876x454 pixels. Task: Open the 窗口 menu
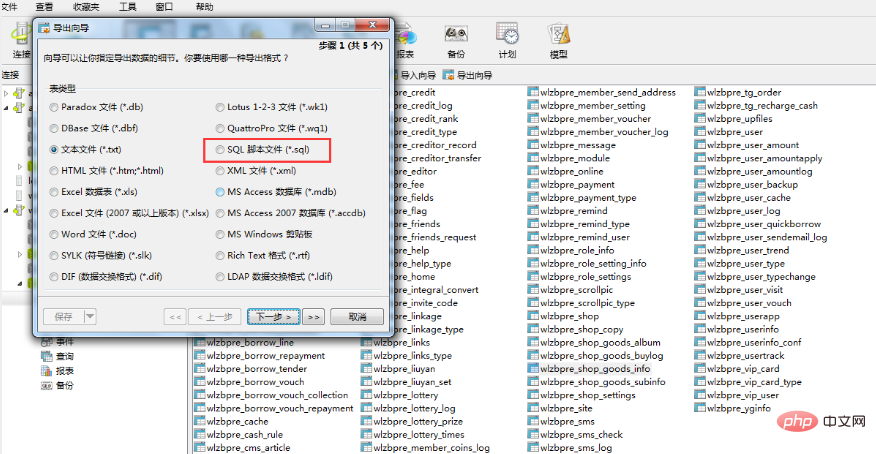point(164,7)
